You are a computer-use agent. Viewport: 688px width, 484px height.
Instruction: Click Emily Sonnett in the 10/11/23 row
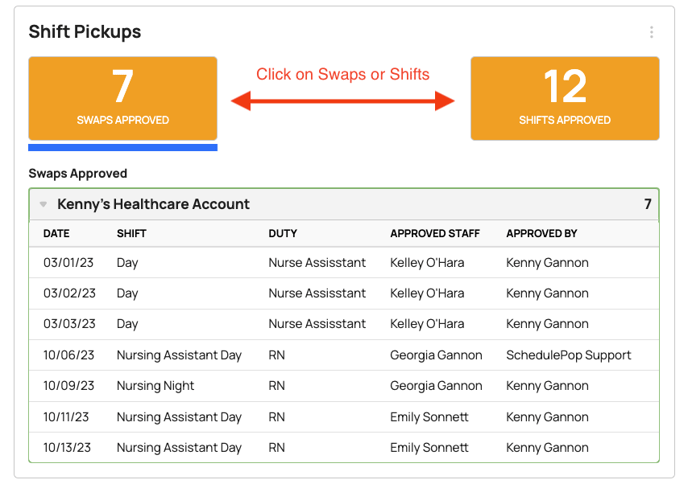(429, 417)
